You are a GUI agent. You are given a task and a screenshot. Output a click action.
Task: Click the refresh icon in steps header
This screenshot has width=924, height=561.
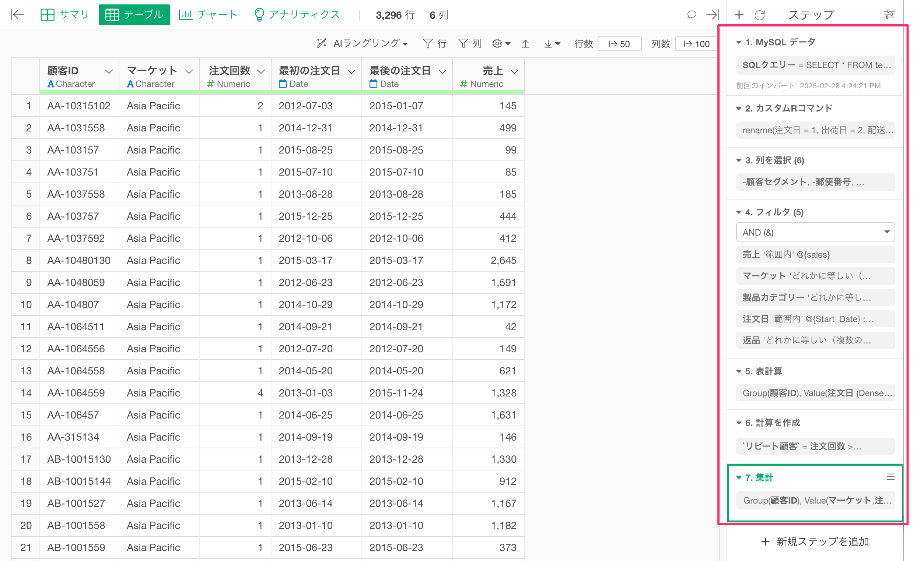click(759, 15)
